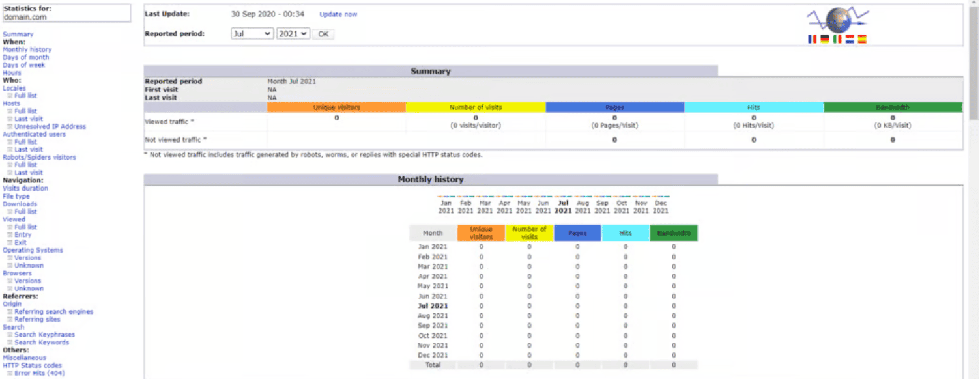Open Days of month report
Screen dimensions: 980x379
point(25,57)
